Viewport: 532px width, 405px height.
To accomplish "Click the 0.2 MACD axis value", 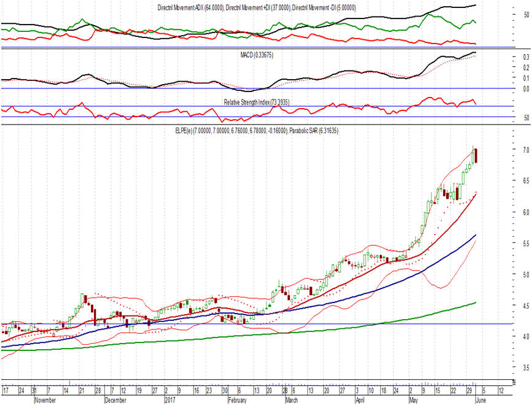I will pos(526,67).
